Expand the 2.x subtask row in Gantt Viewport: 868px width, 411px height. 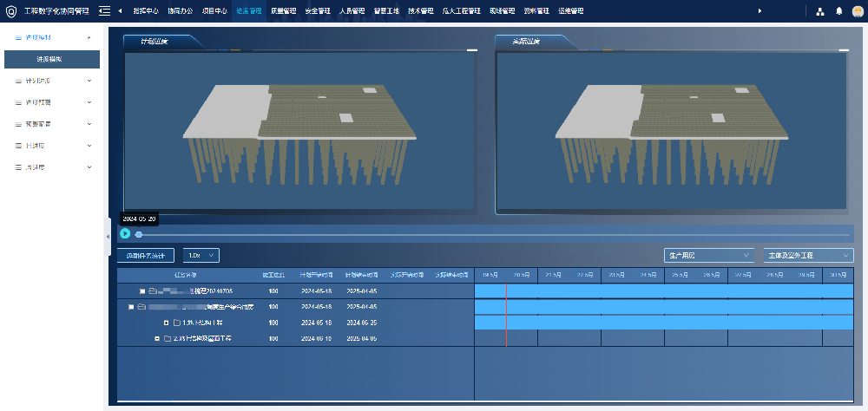157,338
